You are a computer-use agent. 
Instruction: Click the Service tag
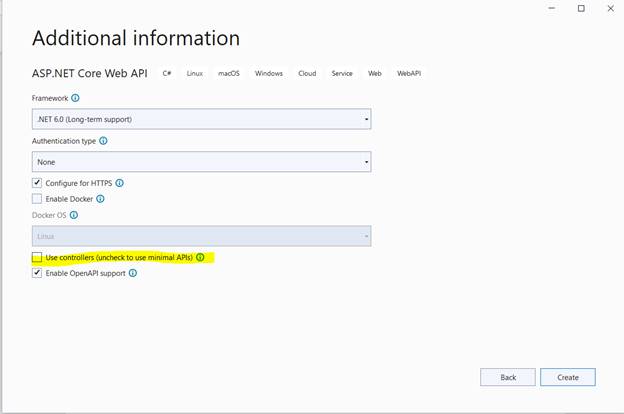pyautogui.click(x=342, y=73)
